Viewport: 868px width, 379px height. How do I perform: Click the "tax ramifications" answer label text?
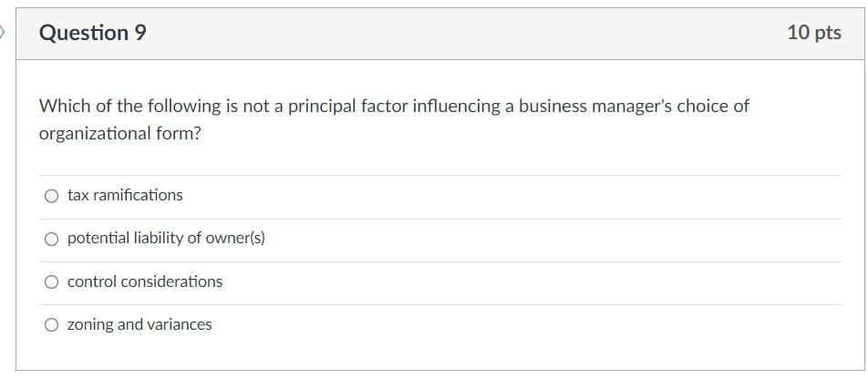click(x=125, y=195)
